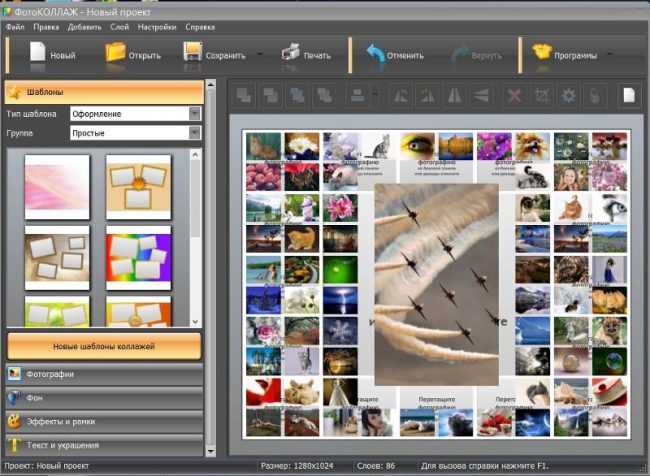Create a new project with Новый
This screenshot has width=650, height=476.
52,54
